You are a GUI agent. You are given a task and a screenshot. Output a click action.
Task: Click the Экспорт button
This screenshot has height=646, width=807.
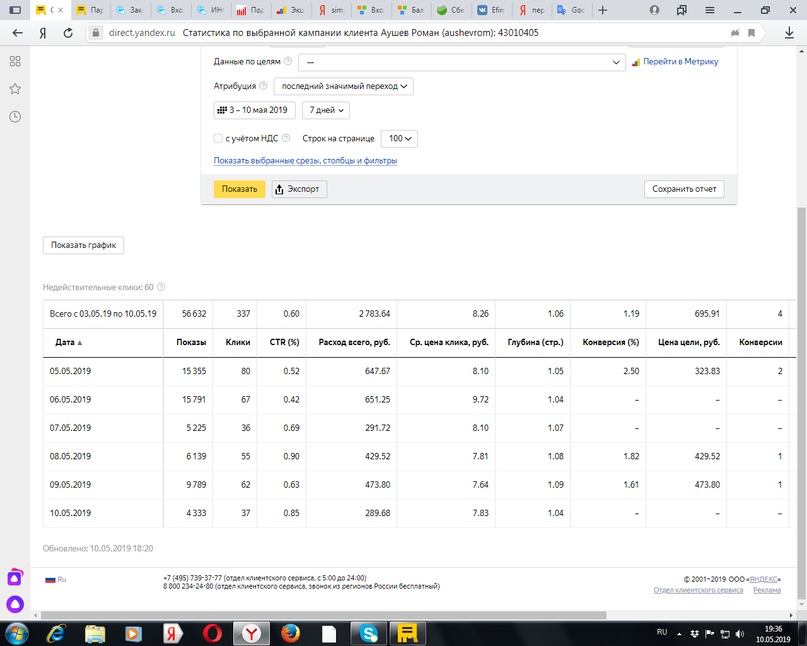coord(299,189)
